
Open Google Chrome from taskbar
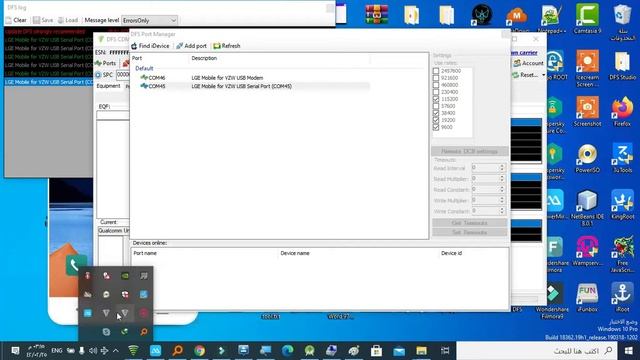pyautogui.click(x=200, y=351)
